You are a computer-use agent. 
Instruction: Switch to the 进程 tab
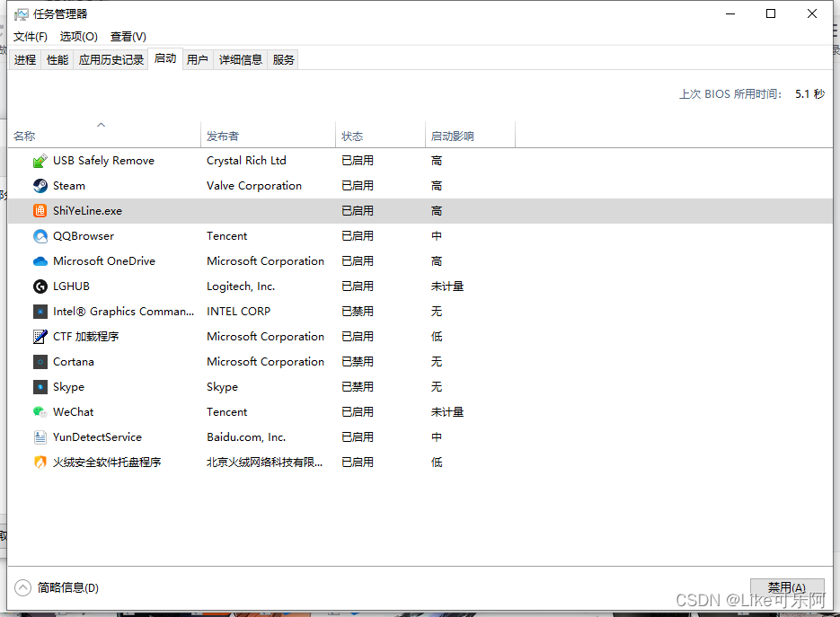pyautogui.click(x=24, y=60)
